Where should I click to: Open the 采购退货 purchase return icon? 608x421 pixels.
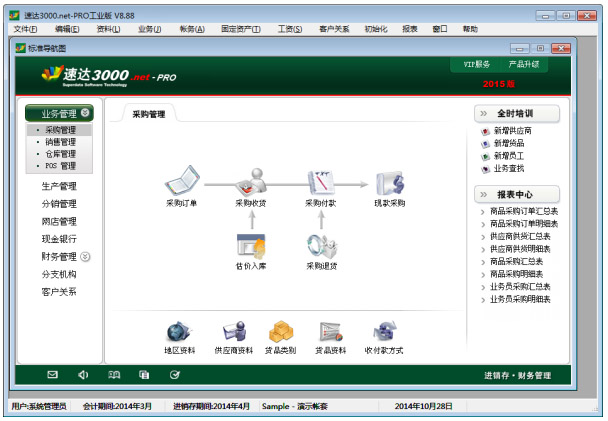(x=321, y=246)
